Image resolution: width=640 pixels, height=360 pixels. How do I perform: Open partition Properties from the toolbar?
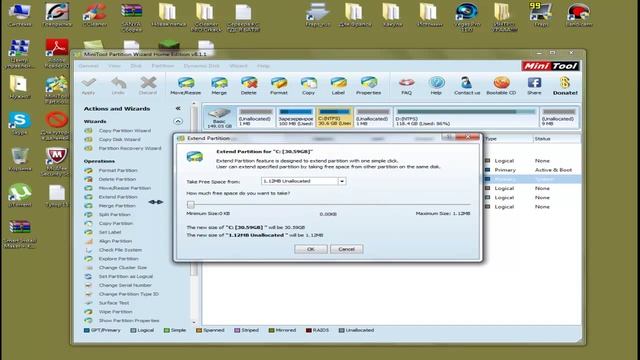(x=369, y=86)
